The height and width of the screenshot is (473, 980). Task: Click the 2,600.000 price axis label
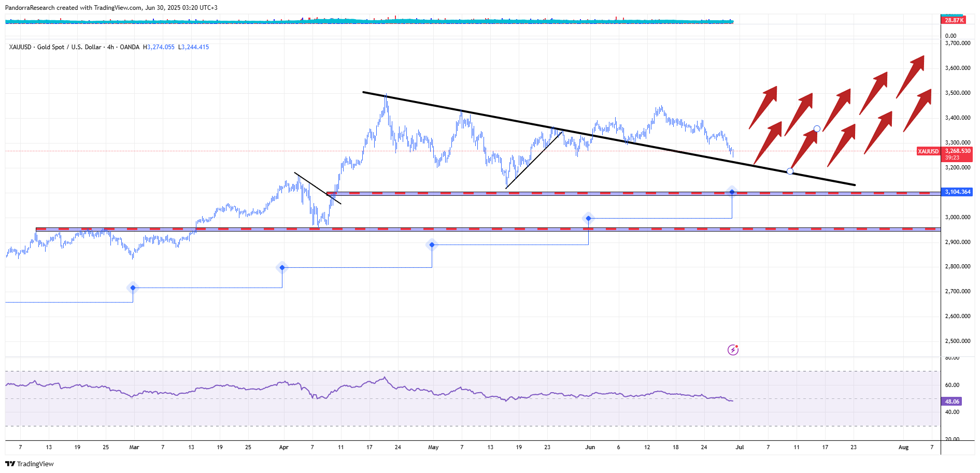point(958,316)
